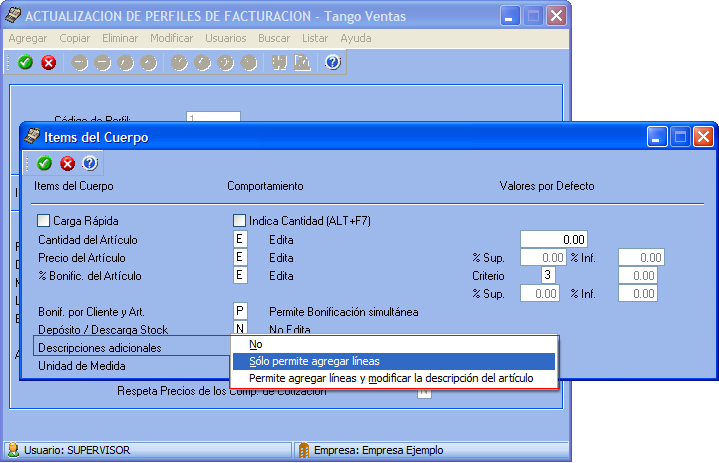
Task: Click Cantidad default value field 0.00
Action: point(554,239)
